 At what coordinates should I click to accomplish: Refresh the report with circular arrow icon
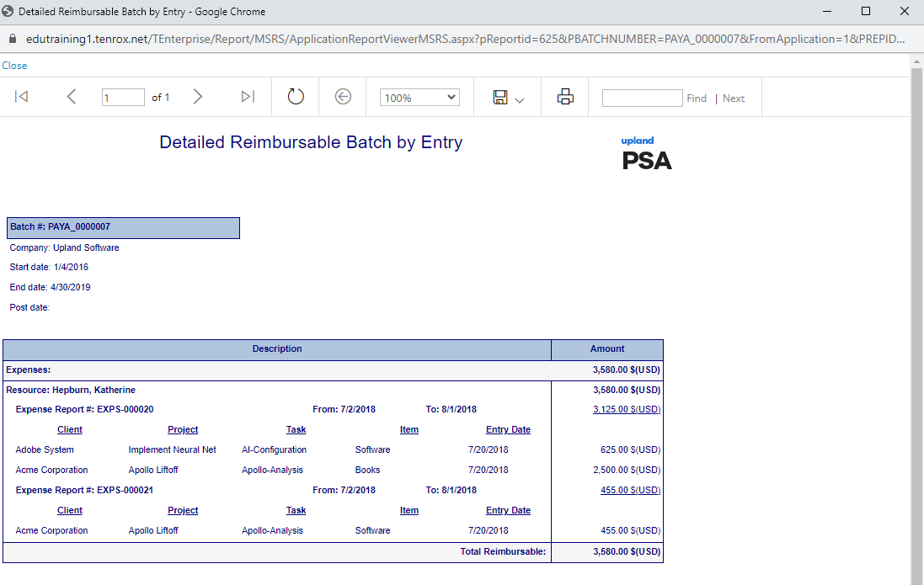pyautogui.click(x=296, y=97)
